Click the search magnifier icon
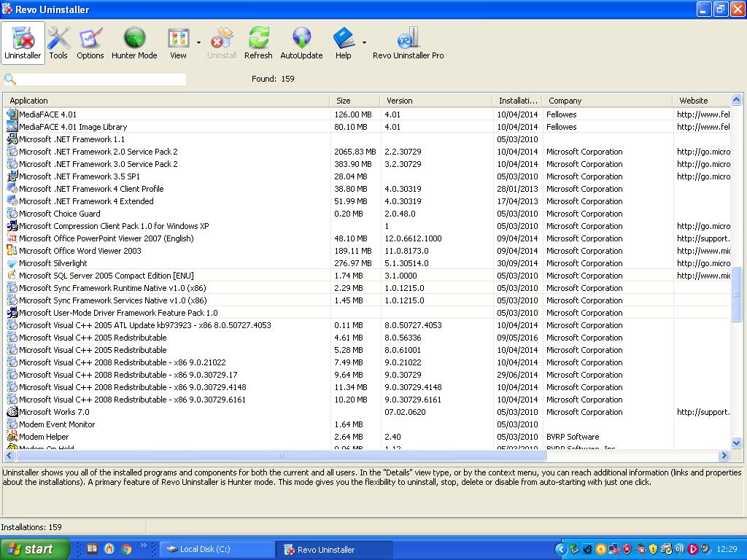 pos(9,79)
